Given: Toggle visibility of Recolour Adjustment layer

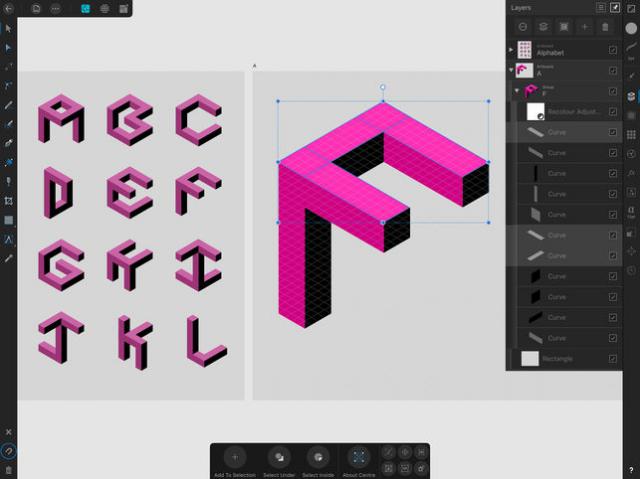Looking at the screenshot, I should coord(613,111).
